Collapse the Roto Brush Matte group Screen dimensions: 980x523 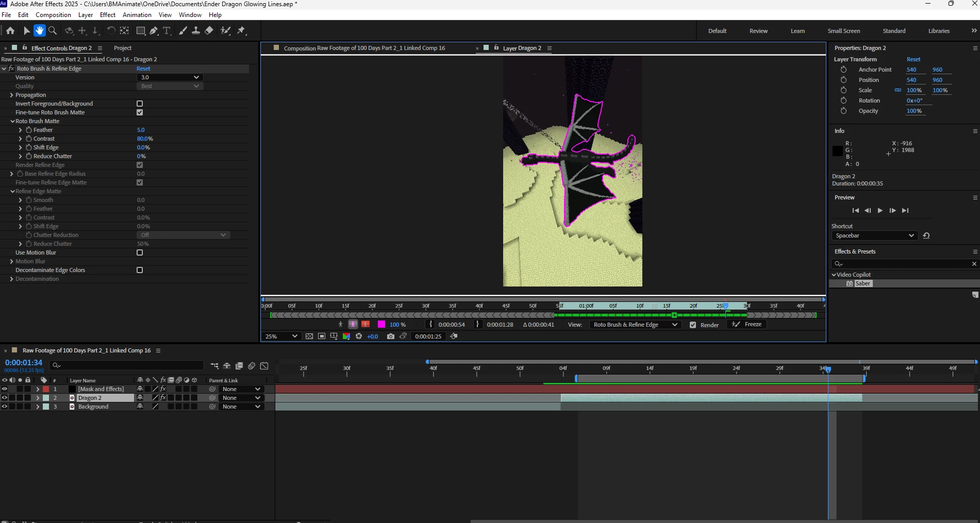(12, 121)
